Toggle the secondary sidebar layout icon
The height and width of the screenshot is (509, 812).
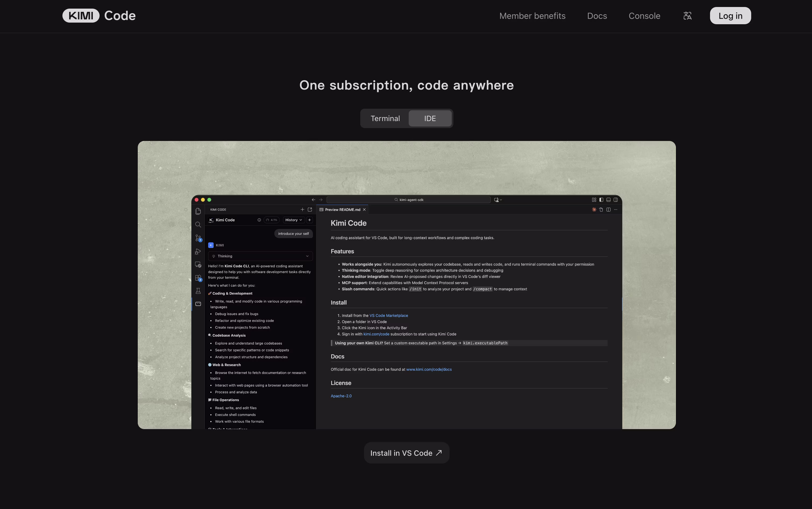[616, 200]
